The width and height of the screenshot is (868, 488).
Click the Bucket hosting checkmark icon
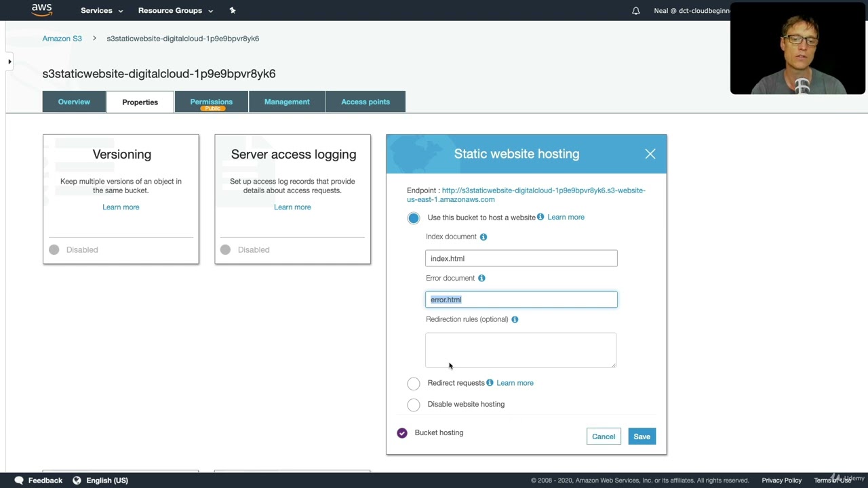coord(402,433)
